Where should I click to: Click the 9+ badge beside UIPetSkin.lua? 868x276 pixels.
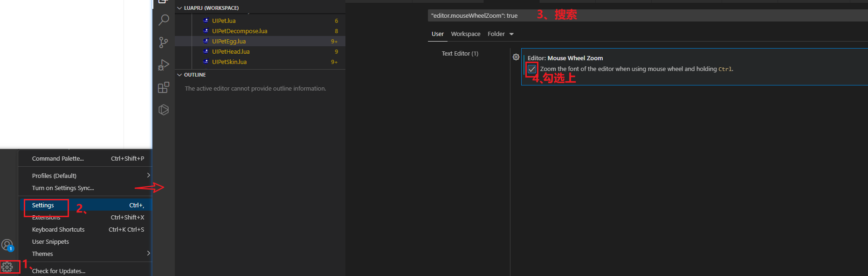[334, 62]
